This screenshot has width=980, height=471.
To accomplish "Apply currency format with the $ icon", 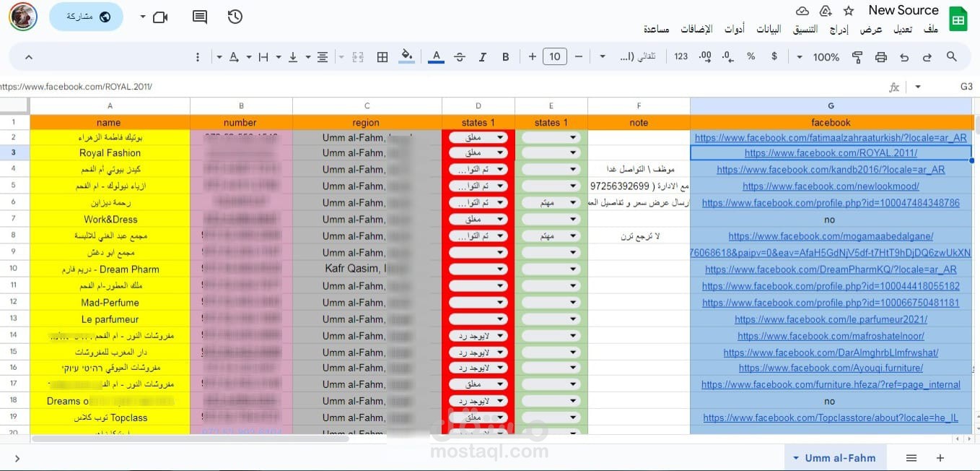I will [774, 56].
